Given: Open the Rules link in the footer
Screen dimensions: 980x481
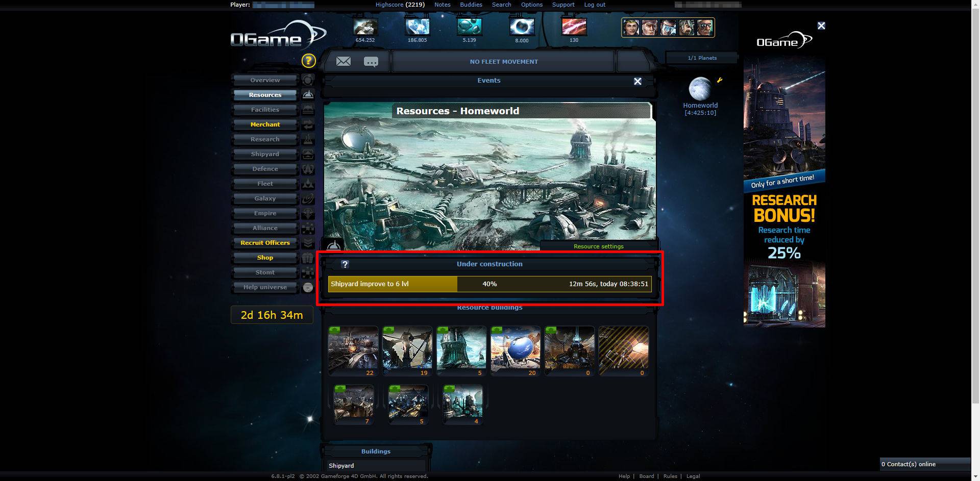Looking at the screenshot, I should point(670,476).
